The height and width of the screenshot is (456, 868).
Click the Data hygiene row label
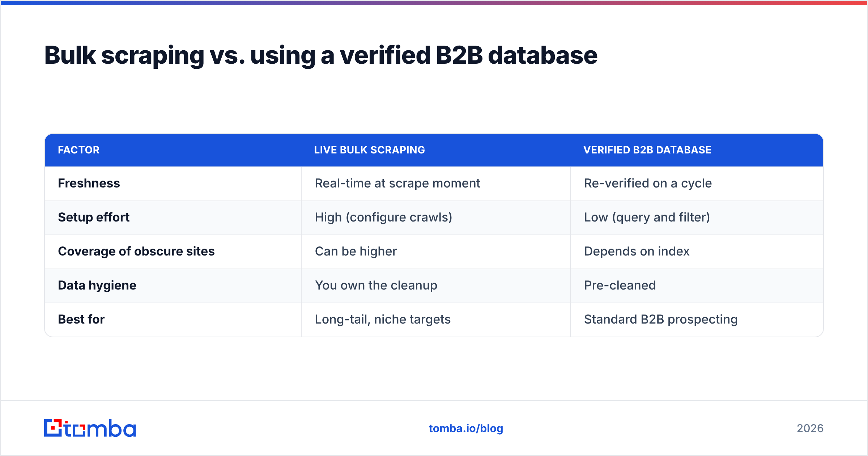97,286
